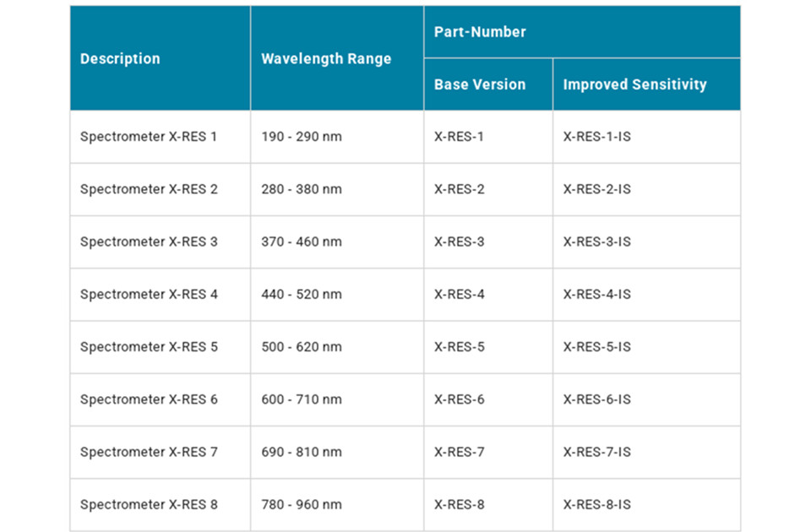
Task: Click the Improved Sensitivity subheader
Action: coord(634,84)
